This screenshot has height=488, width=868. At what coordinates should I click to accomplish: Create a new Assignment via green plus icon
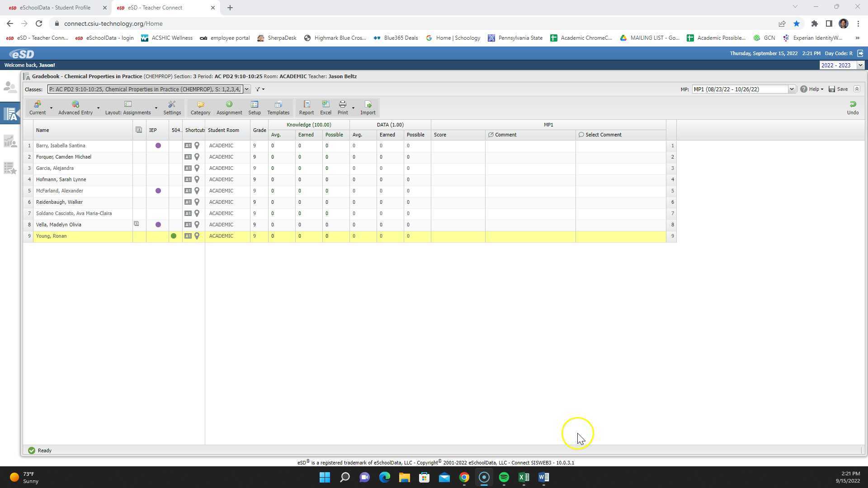click(229, 108)
